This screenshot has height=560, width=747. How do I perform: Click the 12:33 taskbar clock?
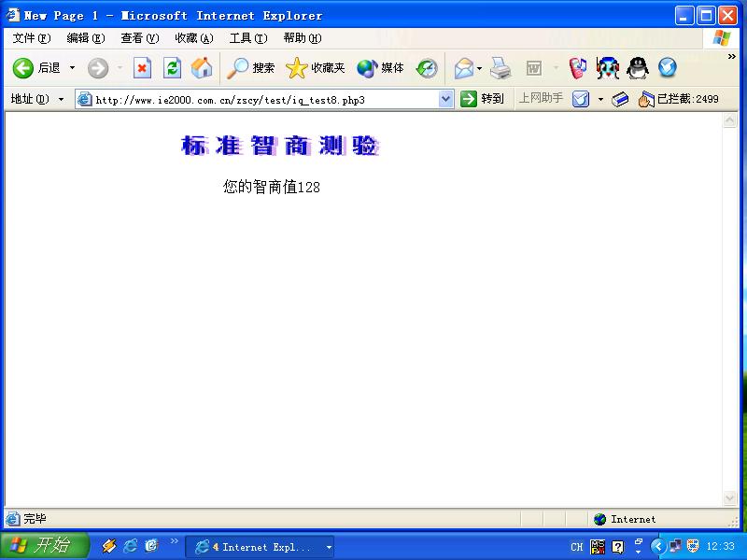[720, 546]
